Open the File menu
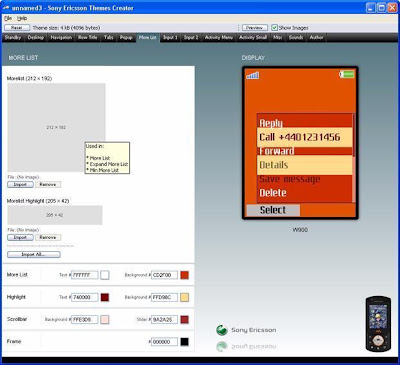The image size is (400, 365). (8, 18)
